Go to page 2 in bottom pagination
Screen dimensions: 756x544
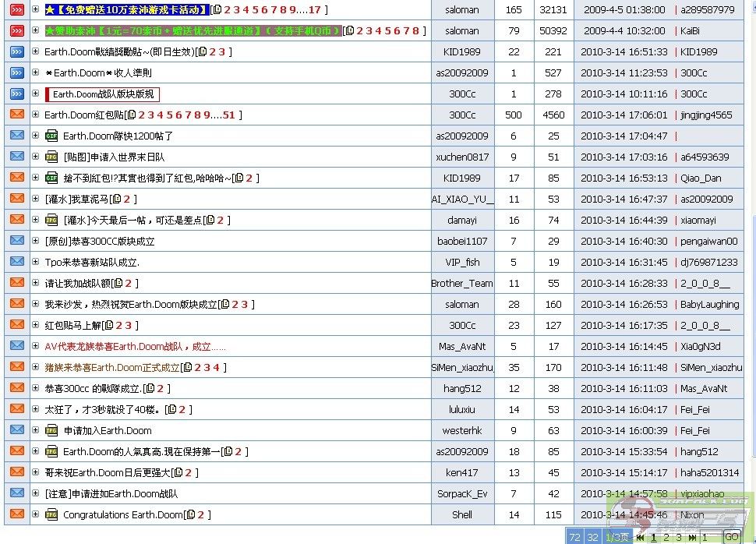point(666,537)
